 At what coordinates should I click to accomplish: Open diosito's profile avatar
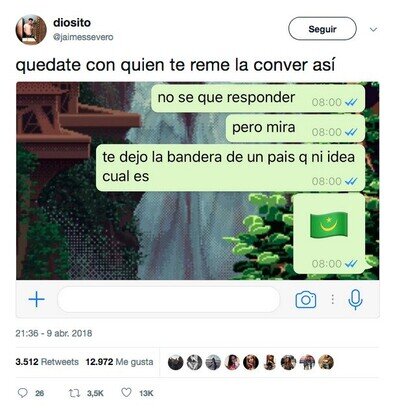[x=31, y=30]
